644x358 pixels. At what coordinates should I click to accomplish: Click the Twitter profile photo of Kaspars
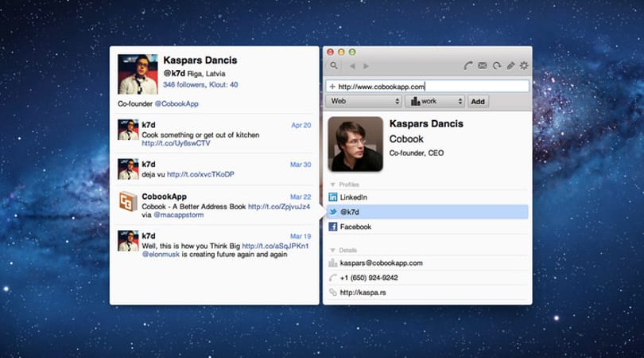[x=138, y=75]
